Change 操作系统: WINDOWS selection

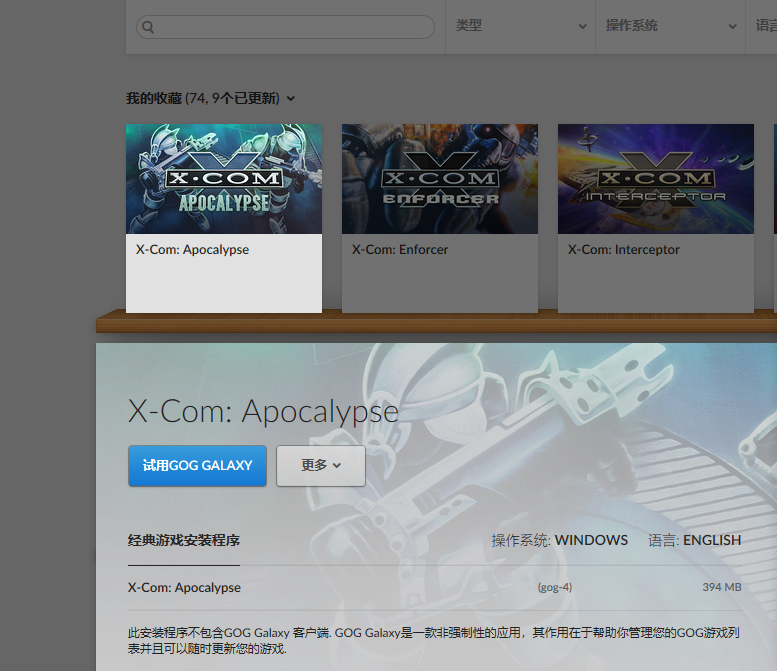559,540
